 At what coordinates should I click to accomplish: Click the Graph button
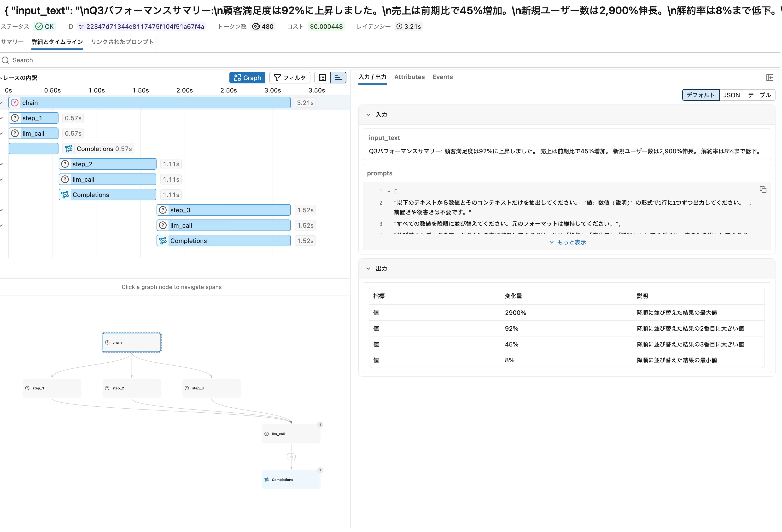click(247, 78)
